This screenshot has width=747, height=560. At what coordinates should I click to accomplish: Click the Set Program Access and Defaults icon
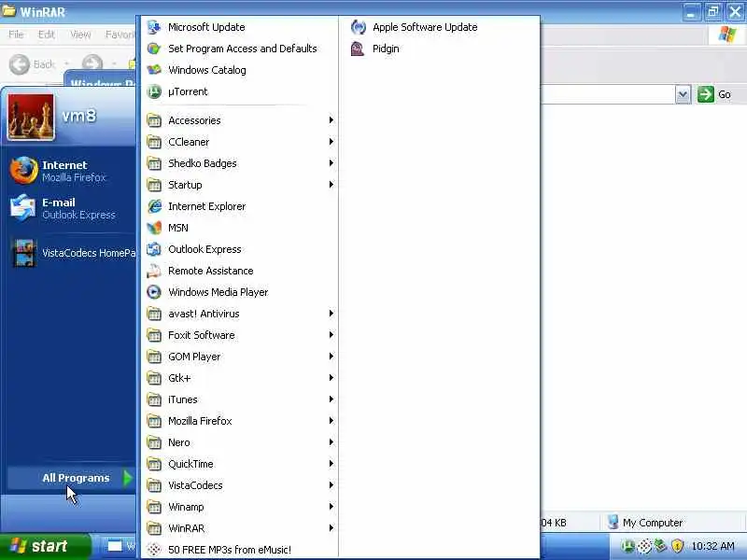click(154, 49)
